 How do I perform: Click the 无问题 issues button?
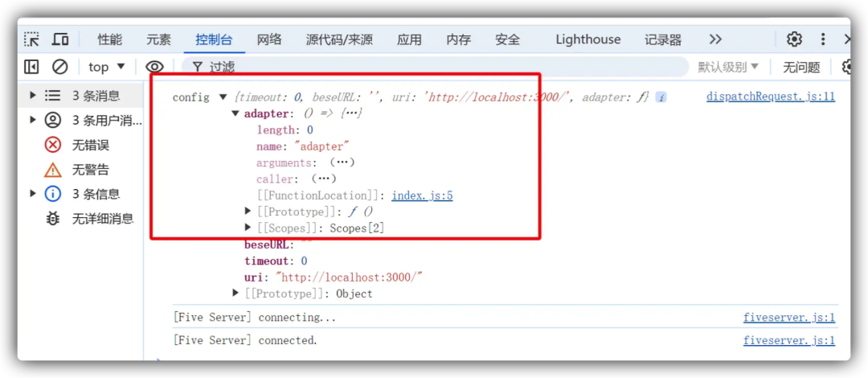tap(801, 68)
